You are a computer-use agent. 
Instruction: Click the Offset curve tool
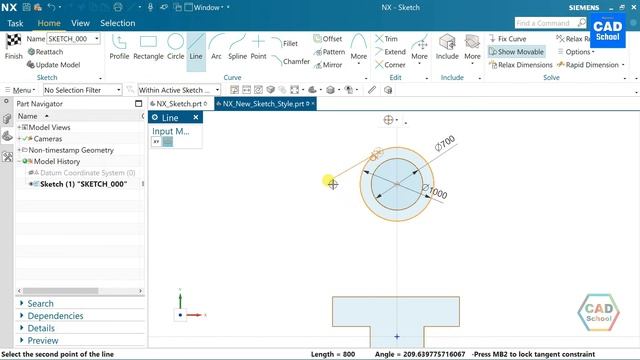click(327, 39)
